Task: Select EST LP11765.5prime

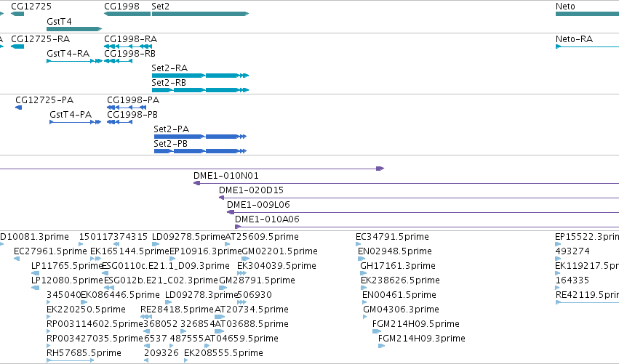Action: point(67,266)
